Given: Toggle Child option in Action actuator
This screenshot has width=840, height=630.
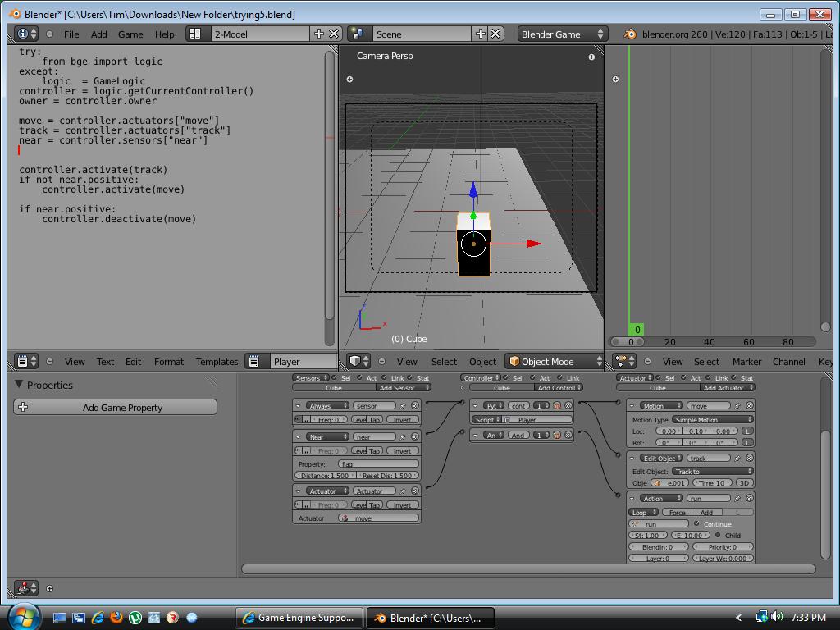Looking at the screenshot, I should (718, 535).
